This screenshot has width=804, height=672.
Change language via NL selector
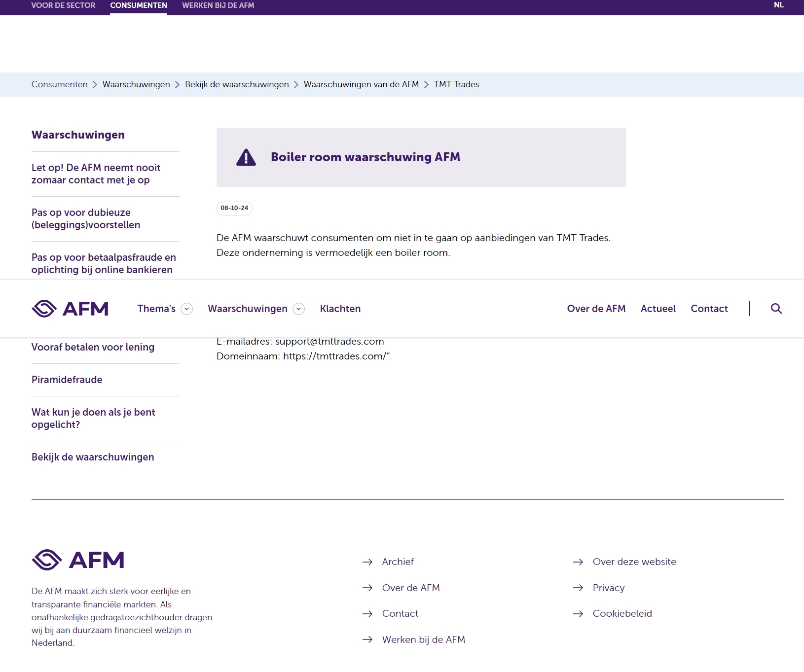779,5
